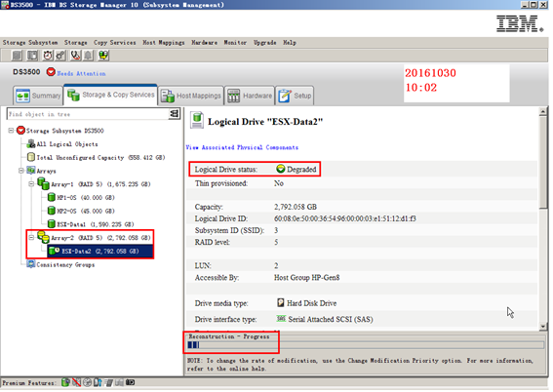This screenshot has width=553, height=392.
Task: Open the Storage Subsystem menu
Action: pos(30,43)
